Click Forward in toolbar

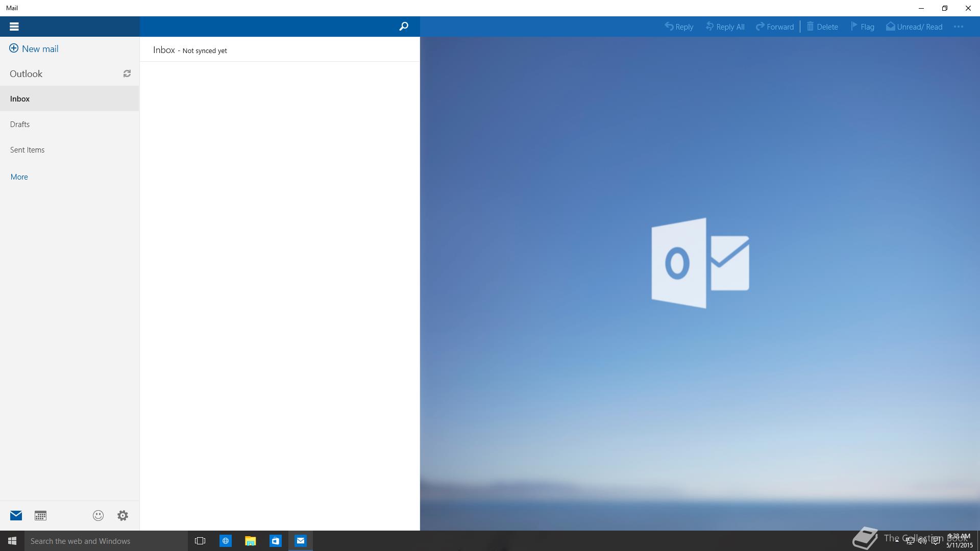[775, 27]
